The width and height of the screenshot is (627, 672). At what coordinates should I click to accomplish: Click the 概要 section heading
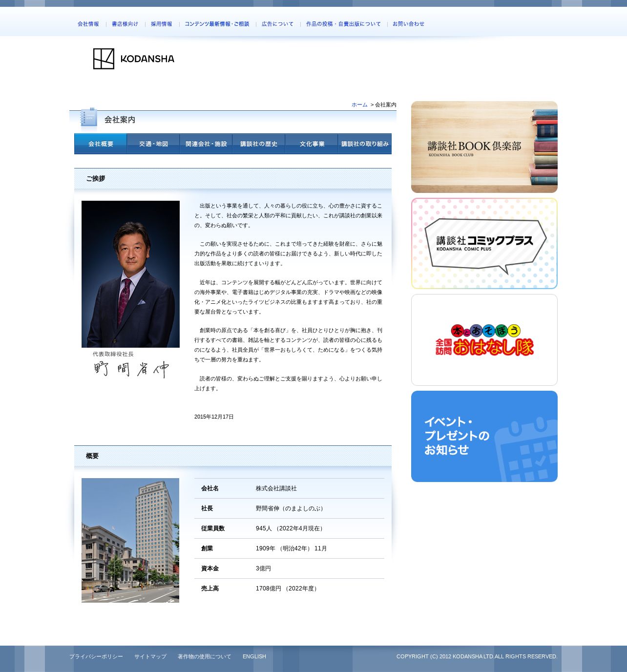[x=92, y=456]
